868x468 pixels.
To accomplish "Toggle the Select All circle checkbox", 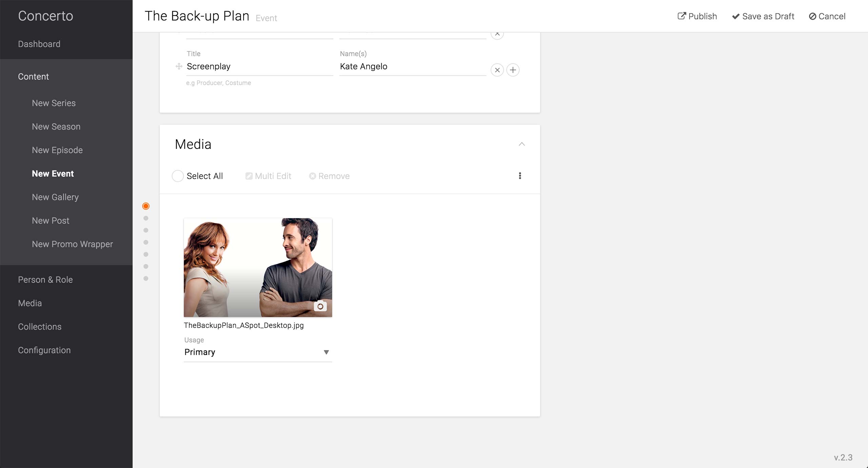I will (178, 176).
